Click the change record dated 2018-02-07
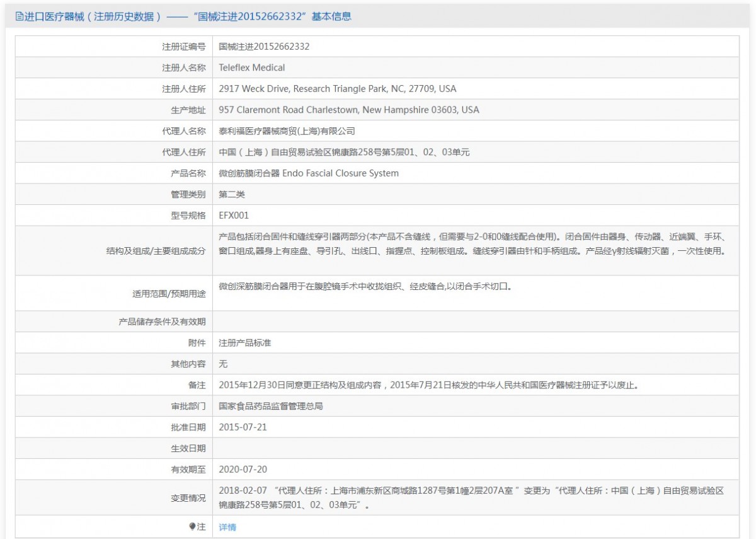Screen dimensions: 756x539 471,497
